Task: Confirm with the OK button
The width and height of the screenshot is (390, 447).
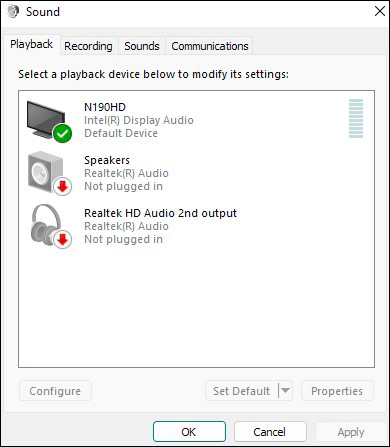Action: click(189, 432)
